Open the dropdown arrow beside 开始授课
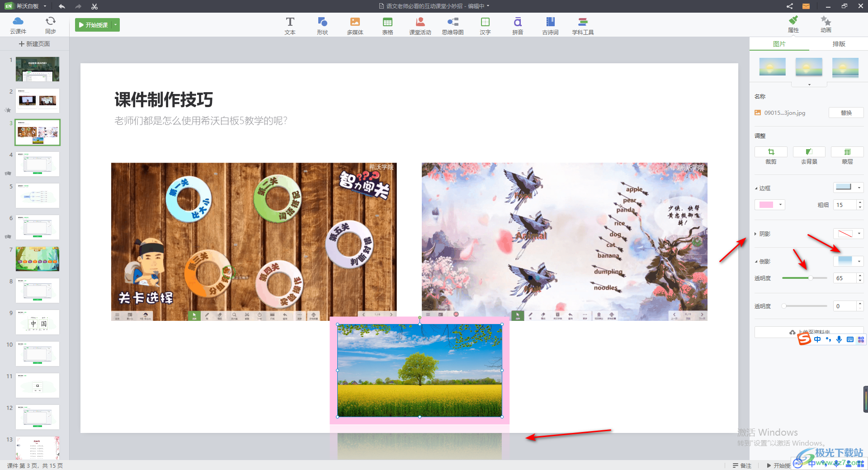 click(x=116, y=25)
